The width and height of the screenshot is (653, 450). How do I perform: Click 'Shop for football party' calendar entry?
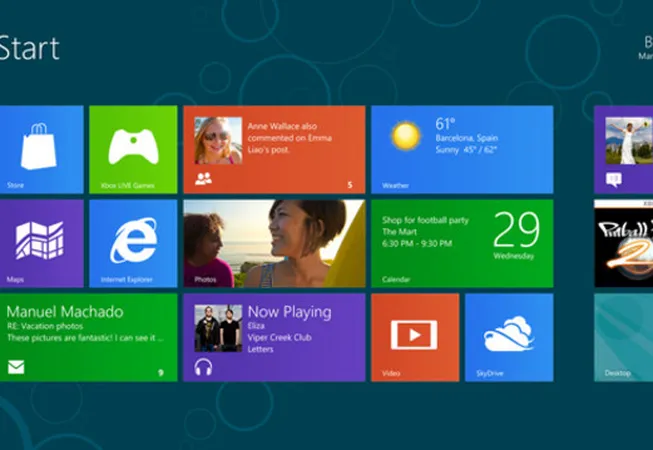tap(426, 220)
